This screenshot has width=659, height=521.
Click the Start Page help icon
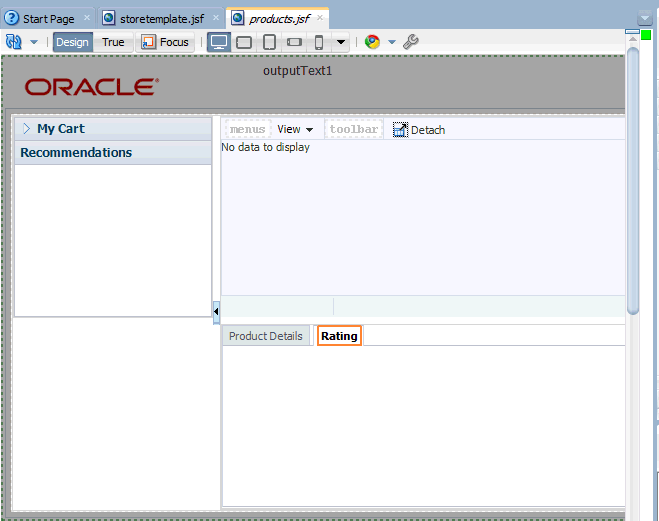point(11,18)
